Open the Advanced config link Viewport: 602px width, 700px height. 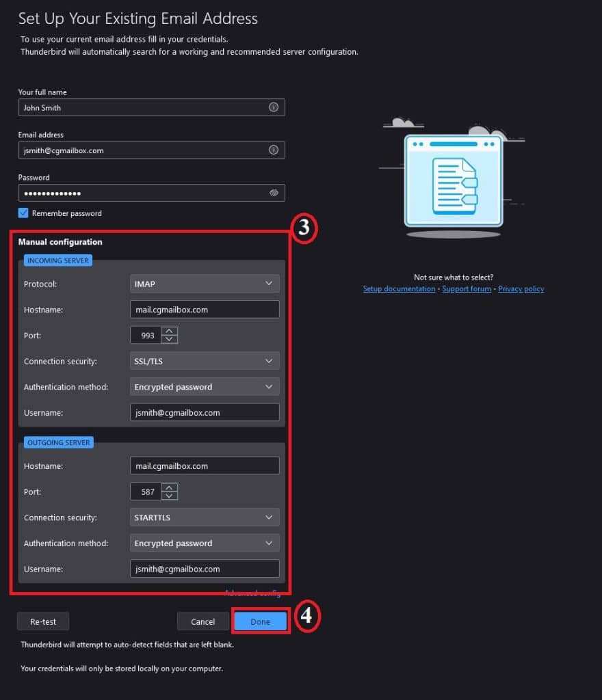253,593
